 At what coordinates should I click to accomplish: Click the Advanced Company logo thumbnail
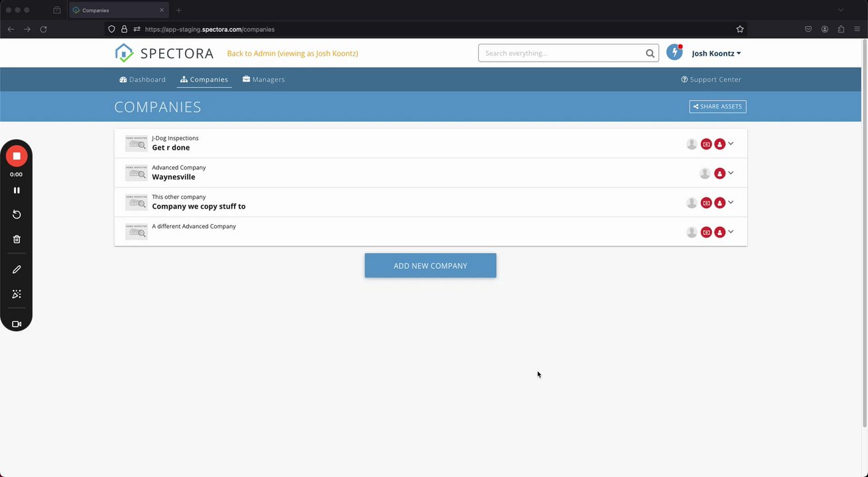pos(137,173)
